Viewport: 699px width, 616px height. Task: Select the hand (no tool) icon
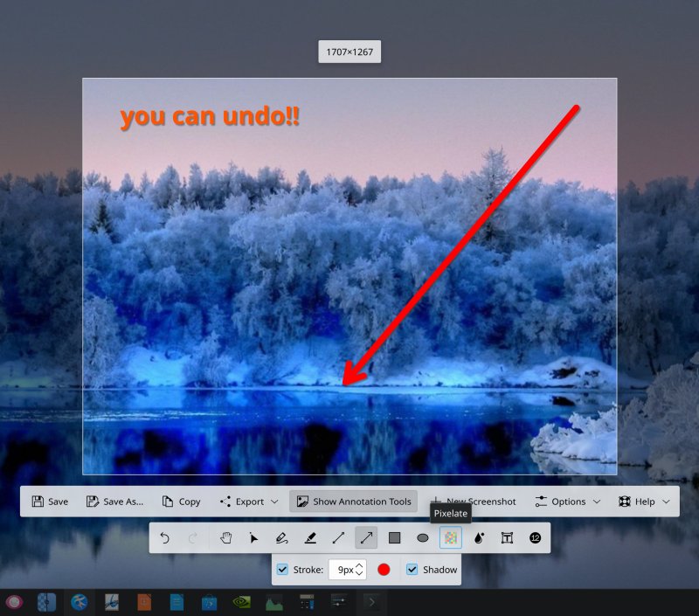click(x=226, y=538)
